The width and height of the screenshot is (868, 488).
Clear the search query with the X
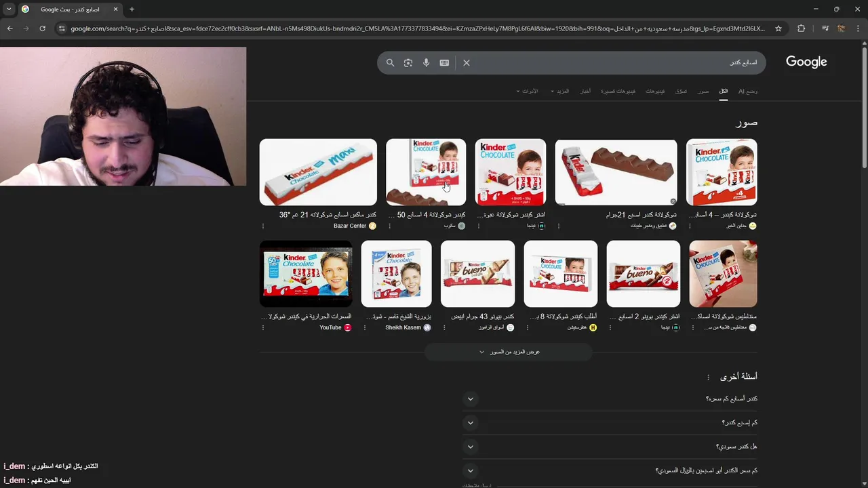467,62
